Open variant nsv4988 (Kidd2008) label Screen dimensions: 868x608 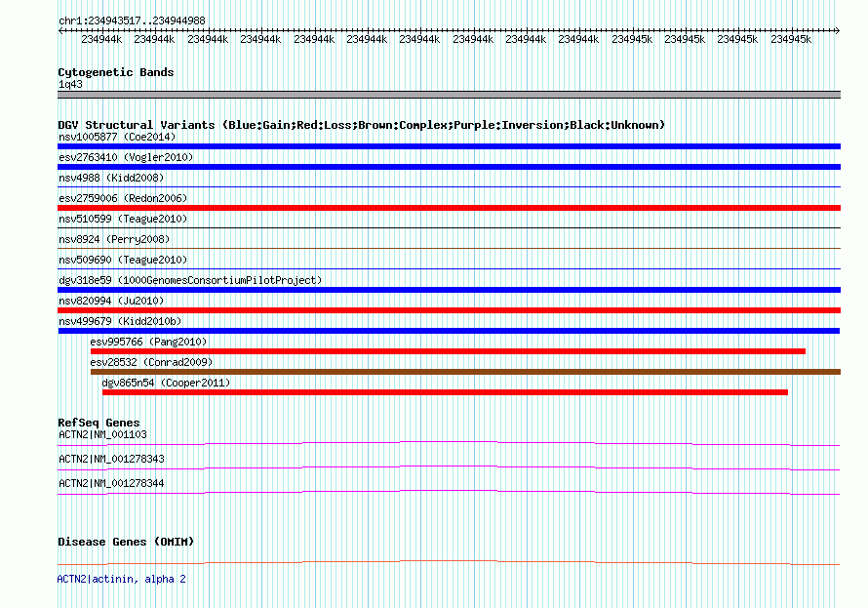pos(111,178)
